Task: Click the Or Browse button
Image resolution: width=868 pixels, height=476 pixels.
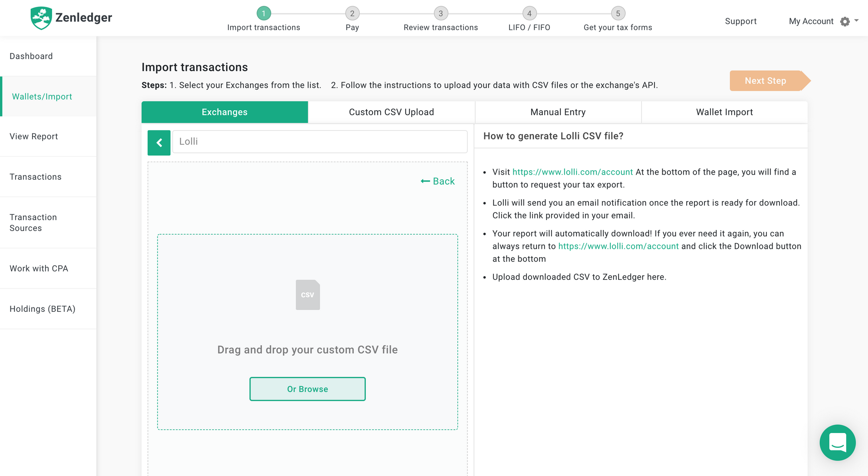Action: (x=307, y=389)
